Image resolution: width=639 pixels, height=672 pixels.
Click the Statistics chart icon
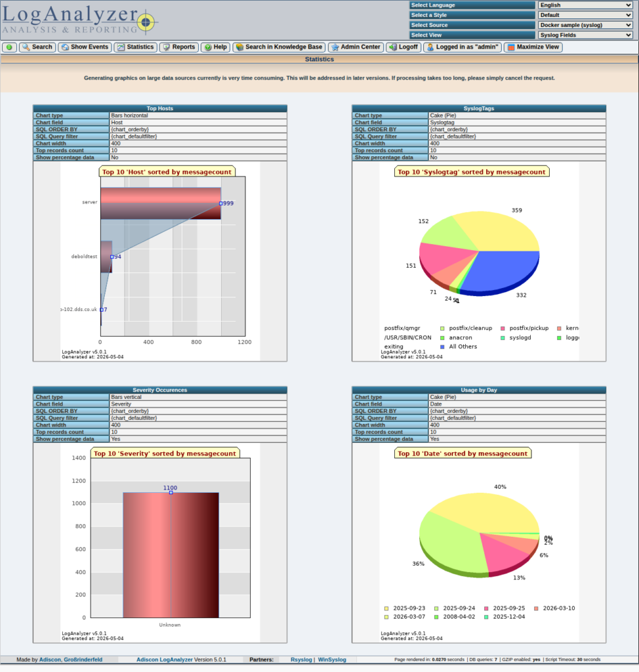[121, 47]
